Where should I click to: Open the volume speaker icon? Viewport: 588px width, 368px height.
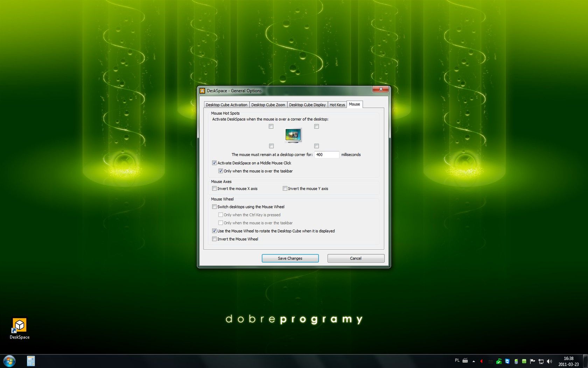549,361
